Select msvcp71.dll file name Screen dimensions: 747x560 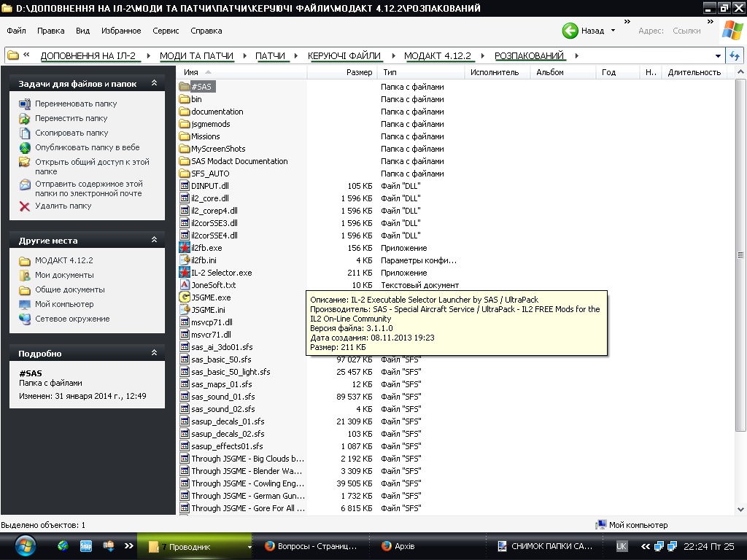click(x=212, y=322)
